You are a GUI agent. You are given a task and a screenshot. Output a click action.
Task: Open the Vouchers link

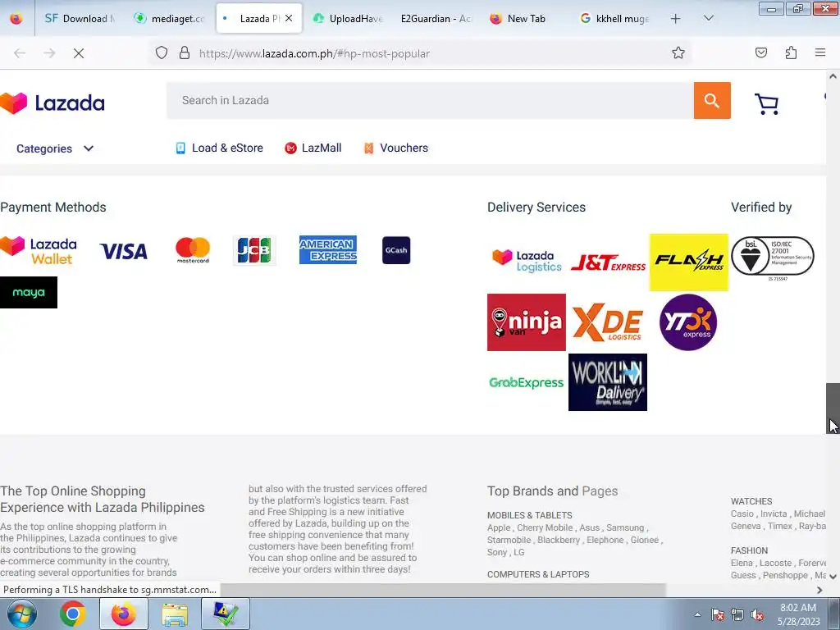point(396,148)
